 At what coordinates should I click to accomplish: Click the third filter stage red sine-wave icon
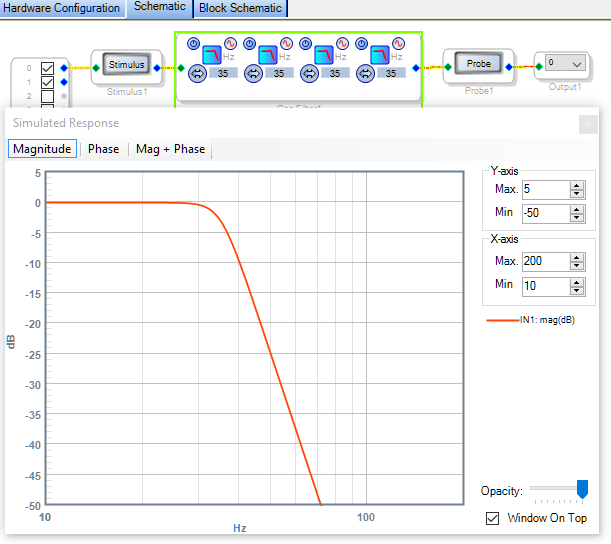coord(343,44)
